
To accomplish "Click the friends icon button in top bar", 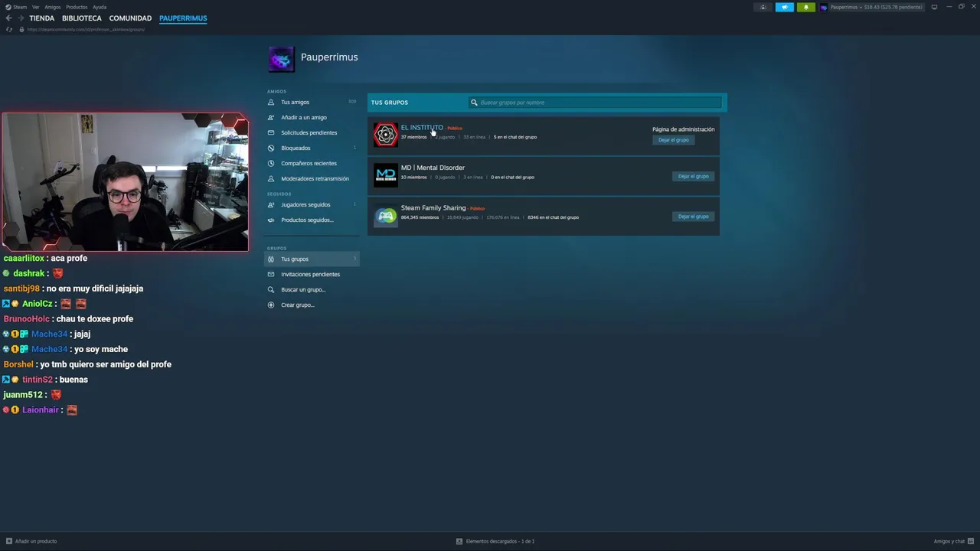I will 763,7.
